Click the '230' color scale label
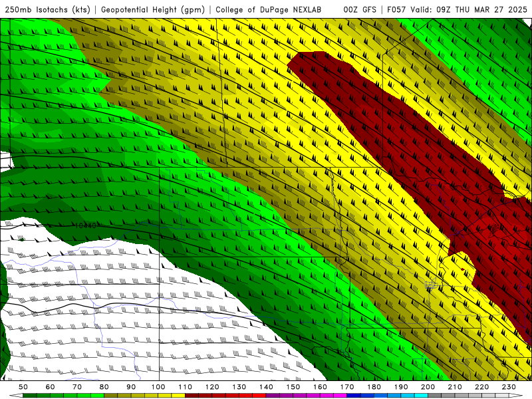The width and height of the screenshot is (532, 399). pyautogui.click(x=509, y=387)
